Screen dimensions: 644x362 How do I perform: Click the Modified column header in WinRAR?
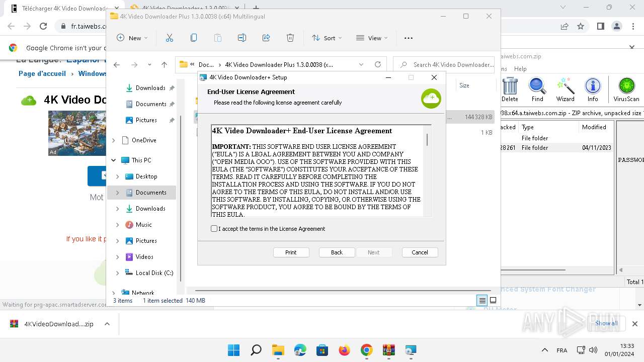click(594, 127)
